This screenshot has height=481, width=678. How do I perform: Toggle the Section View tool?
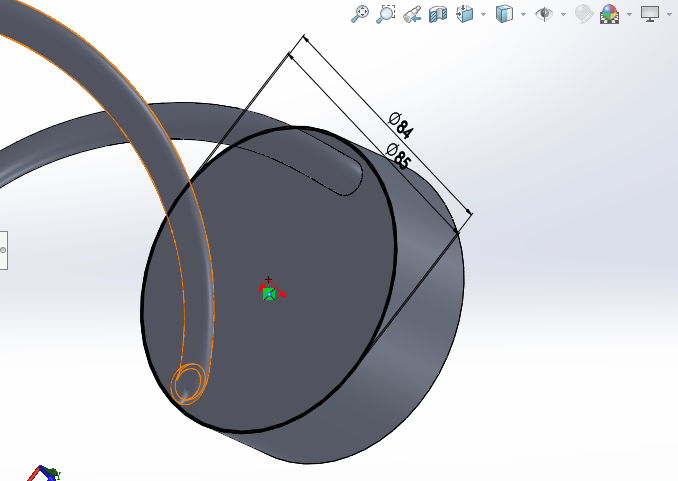tap(438, 14)
